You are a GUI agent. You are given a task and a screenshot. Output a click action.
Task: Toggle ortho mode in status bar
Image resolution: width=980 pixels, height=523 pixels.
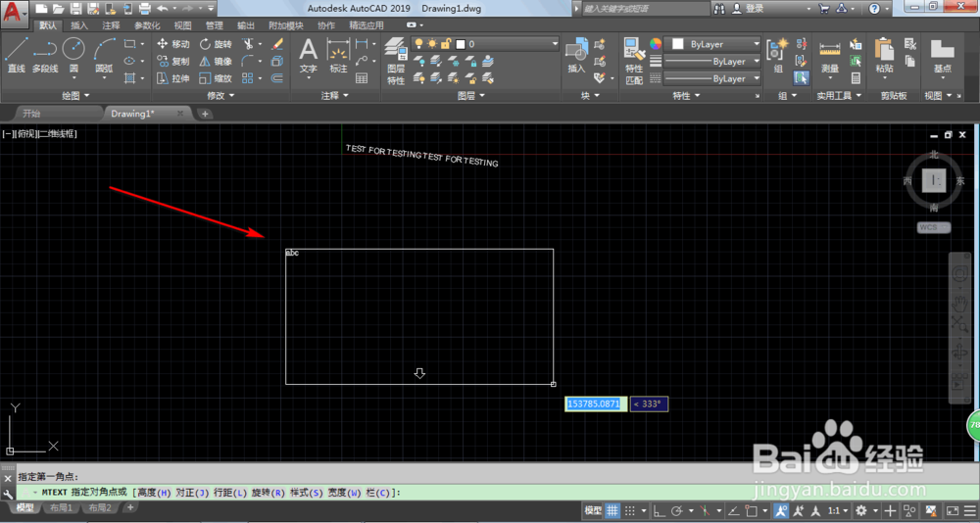659,510
